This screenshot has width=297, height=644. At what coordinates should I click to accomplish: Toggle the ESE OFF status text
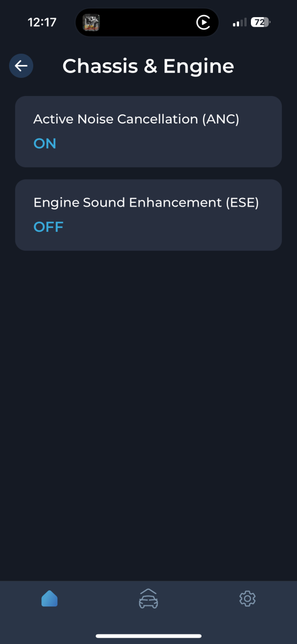48,227
